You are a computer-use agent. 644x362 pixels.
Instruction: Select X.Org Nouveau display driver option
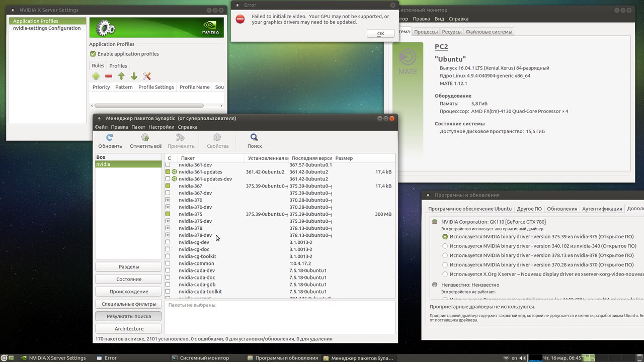point(445,274)
